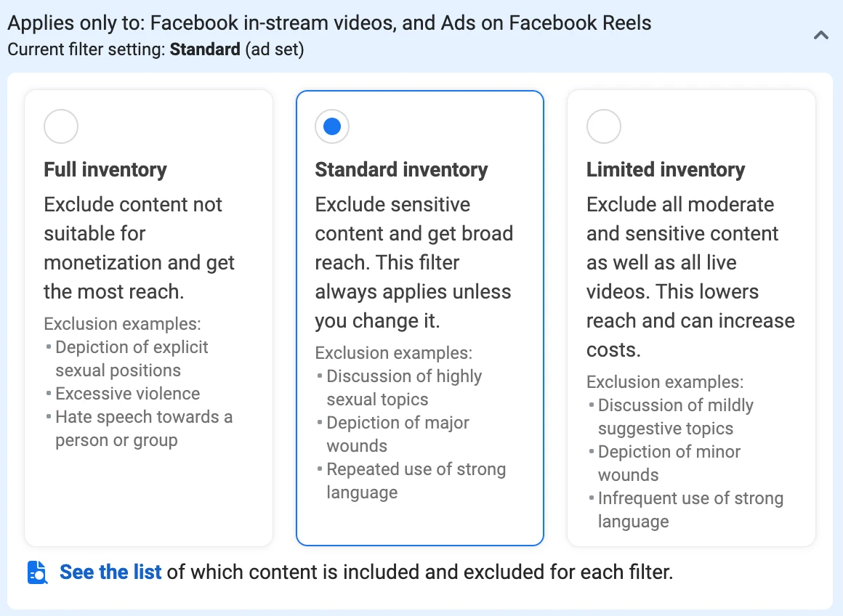Click the "Current filter setting: Standard" line
Image resolution: width=843 pixels, height=616 pixels.
coord(156,50)
